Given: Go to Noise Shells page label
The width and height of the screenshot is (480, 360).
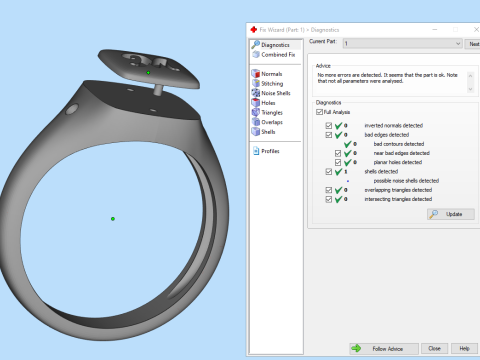Looking at the screenshot, I should click(x=276, y=93).
